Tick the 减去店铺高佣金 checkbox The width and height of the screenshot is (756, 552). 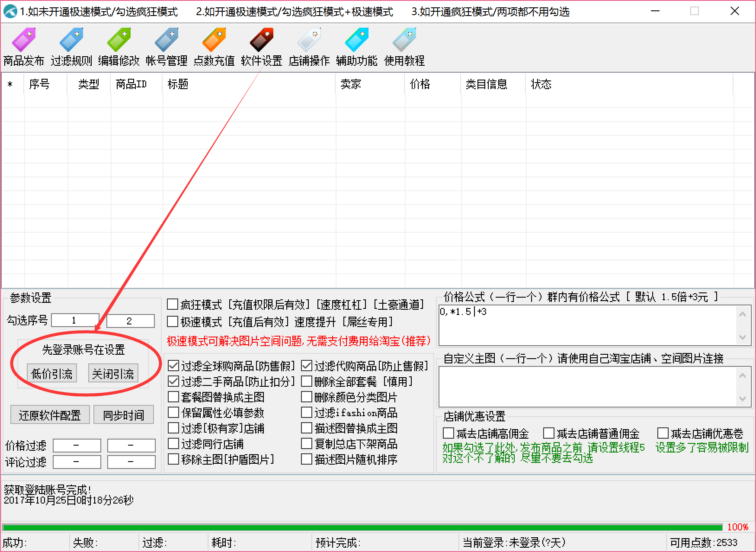click(x=448, y=433)
